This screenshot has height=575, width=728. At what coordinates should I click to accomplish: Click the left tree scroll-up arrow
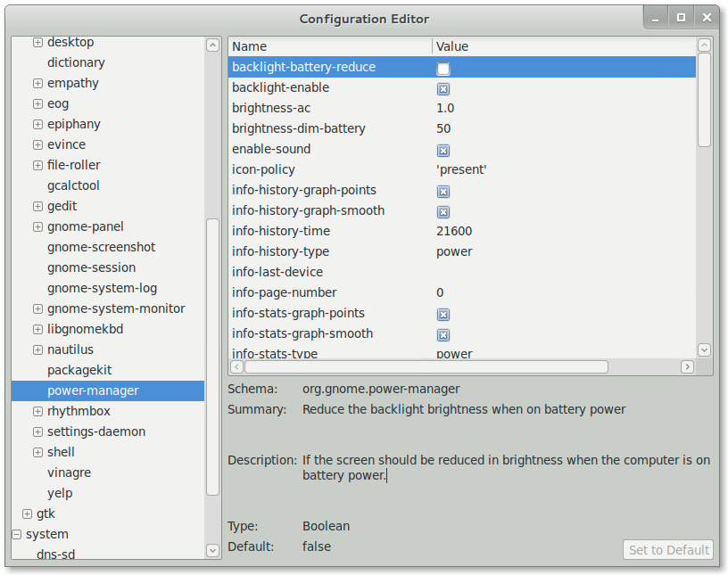212,45
